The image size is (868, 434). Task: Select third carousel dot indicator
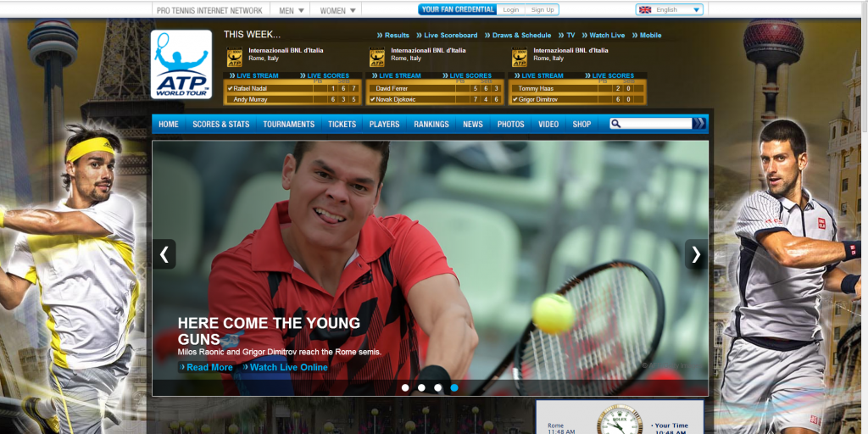438,387
